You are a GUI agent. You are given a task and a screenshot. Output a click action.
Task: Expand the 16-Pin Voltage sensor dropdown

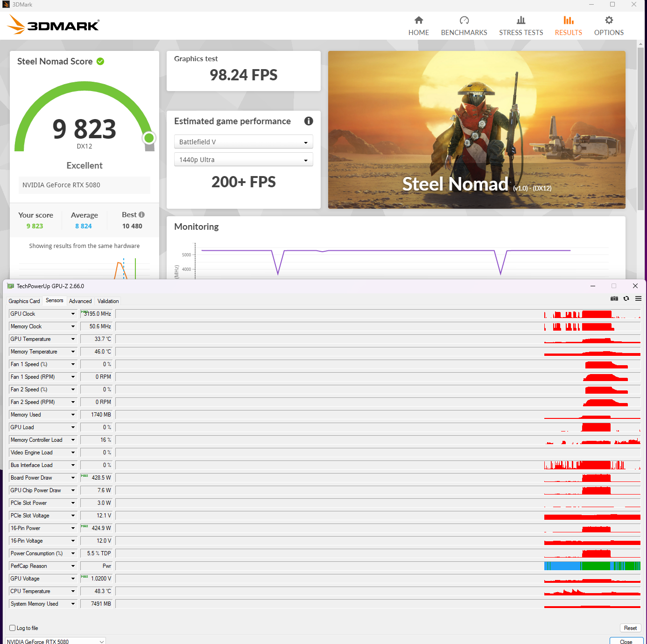click(x=73, y=541)
